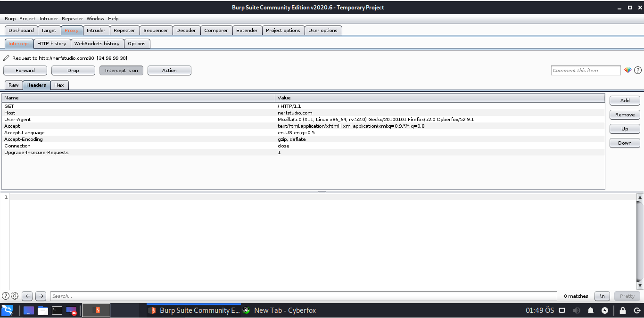Open the editor settings gear icon
The width and height of the screenshot is (644, 318).
[x=15, y=296]
